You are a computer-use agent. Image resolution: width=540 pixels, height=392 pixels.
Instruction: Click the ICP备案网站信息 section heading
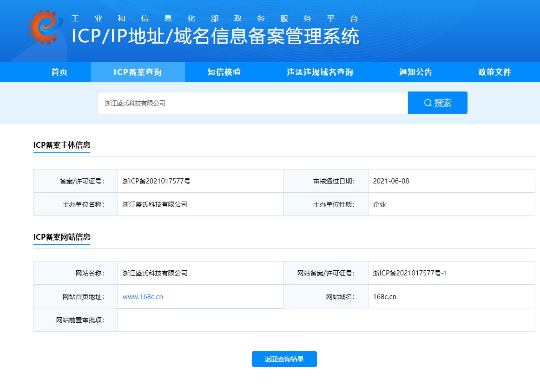tap(62, 236)
